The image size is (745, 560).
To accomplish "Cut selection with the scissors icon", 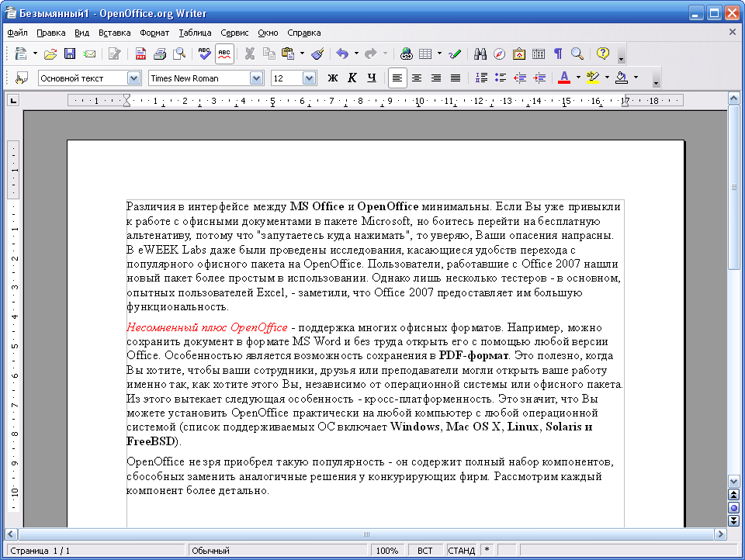I will [x=250, y=54].
